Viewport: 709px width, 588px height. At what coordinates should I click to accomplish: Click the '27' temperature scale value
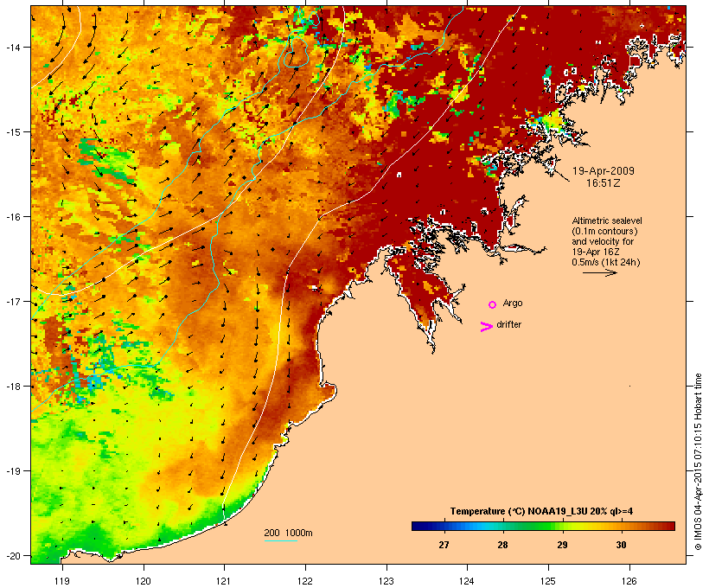444,545
